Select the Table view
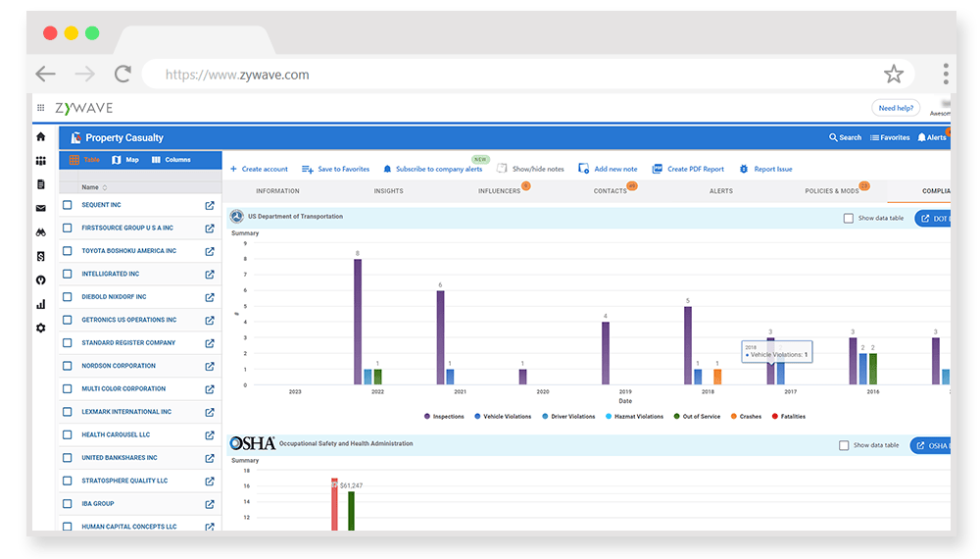Screen dimensions: 980x559 [x=84, y=160]
